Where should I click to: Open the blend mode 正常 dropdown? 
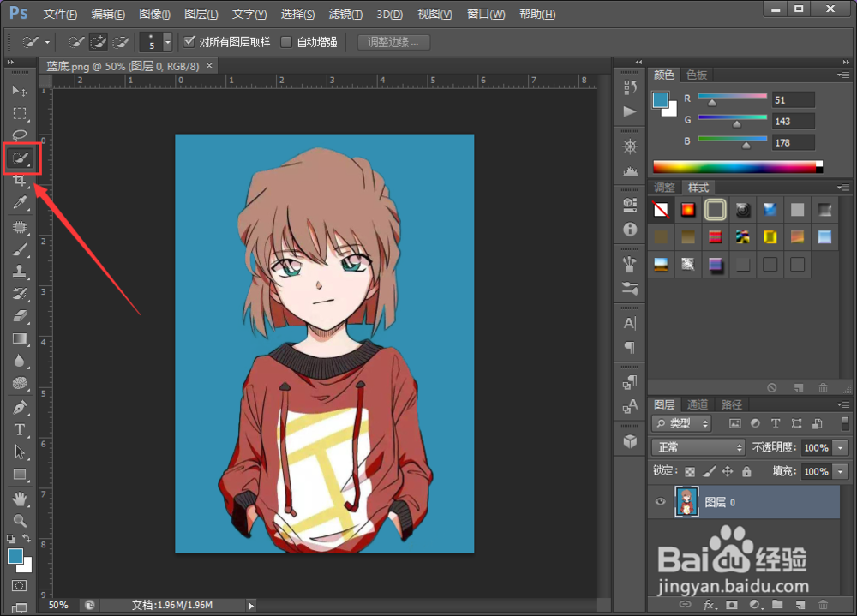698,448
